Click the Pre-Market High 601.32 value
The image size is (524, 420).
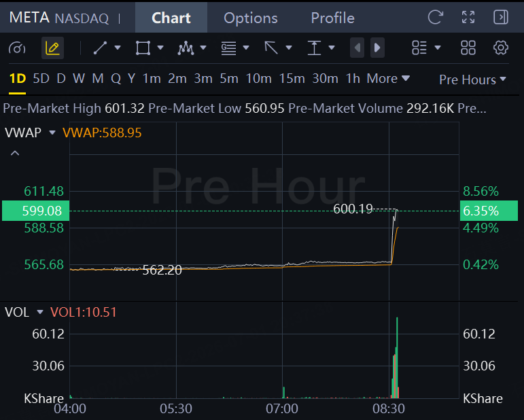[x=124, y=108]
